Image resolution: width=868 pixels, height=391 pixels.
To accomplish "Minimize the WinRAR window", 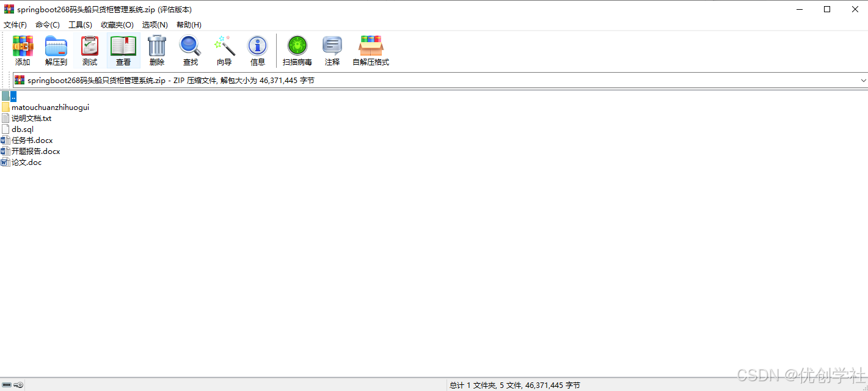I will pos(799,9).
